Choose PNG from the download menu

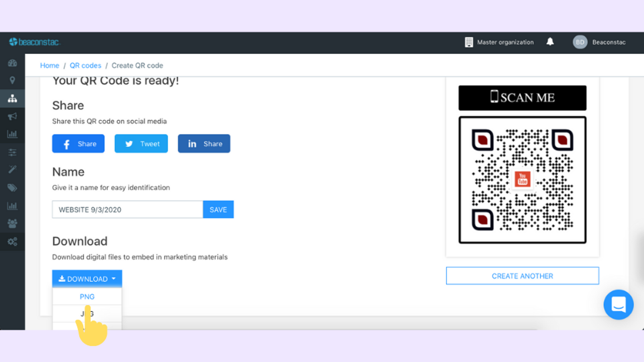pyautogui.click(x=87, y=296)
